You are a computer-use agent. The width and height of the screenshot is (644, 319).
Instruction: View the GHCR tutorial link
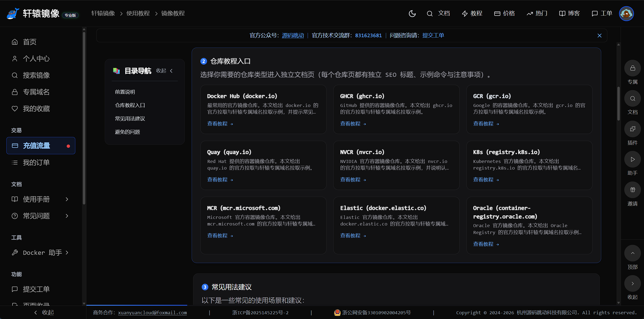(353, 124)
